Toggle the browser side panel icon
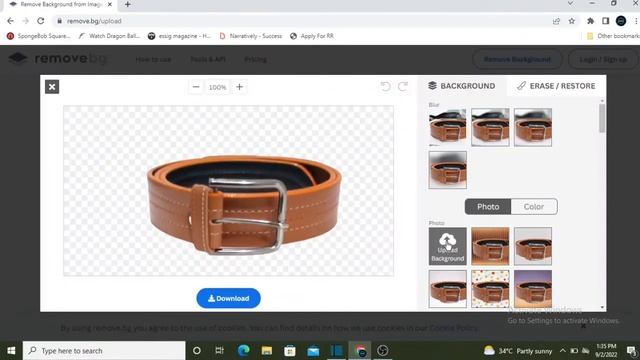 point(606,21)
